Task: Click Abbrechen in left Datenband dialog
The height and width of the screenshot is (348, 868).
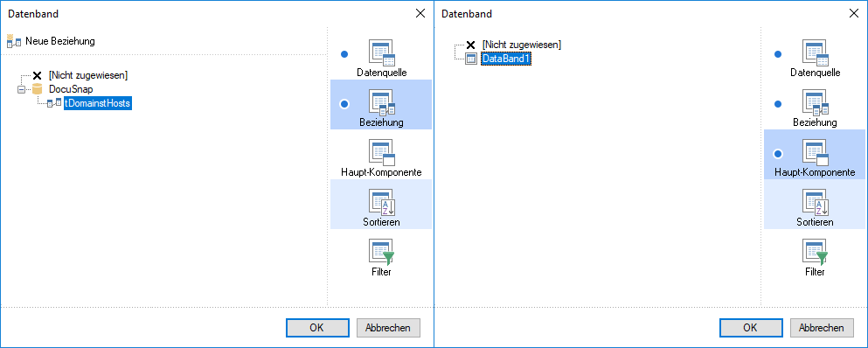Action: [388, 328]
